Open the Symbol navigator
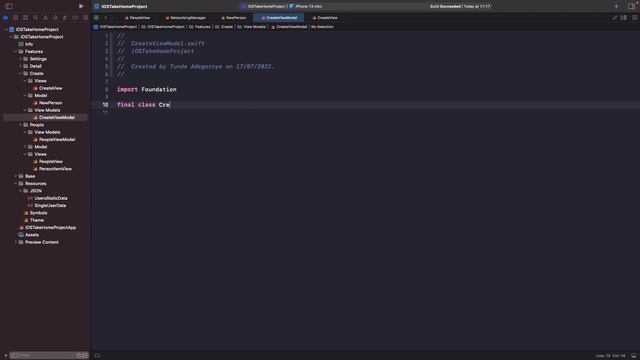Screen dimensions: 640x360 click(25, 18)
